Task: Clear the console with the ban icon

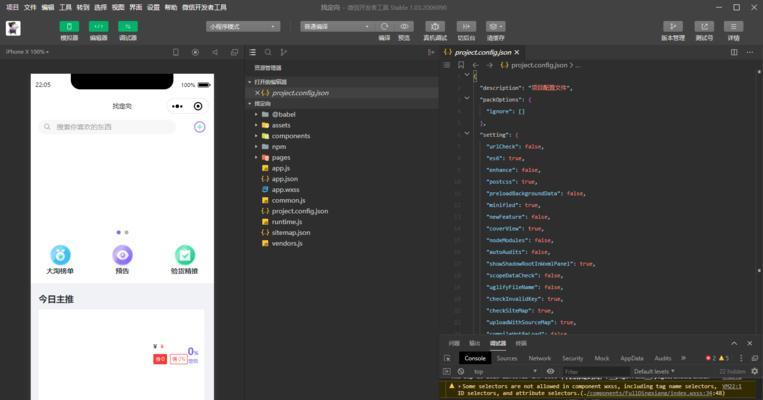Action: click(460, 371)
